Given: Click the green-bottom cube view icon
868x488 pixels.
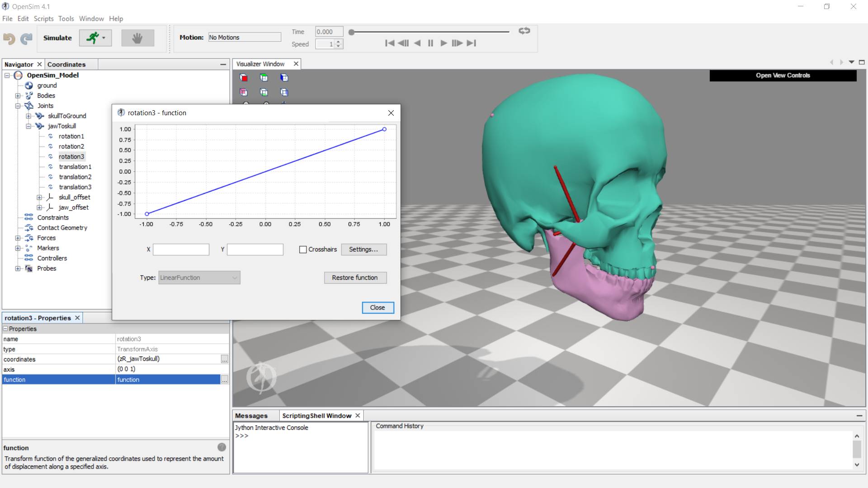Looking at the screenshot, I should (x=264, y=92).
